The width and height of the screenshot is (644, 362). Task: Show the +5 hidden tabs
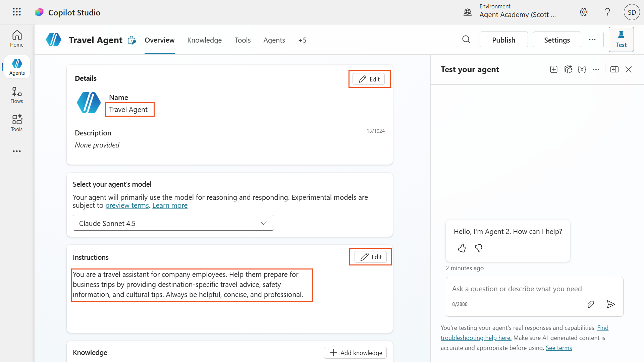click(x=302, y=40)
